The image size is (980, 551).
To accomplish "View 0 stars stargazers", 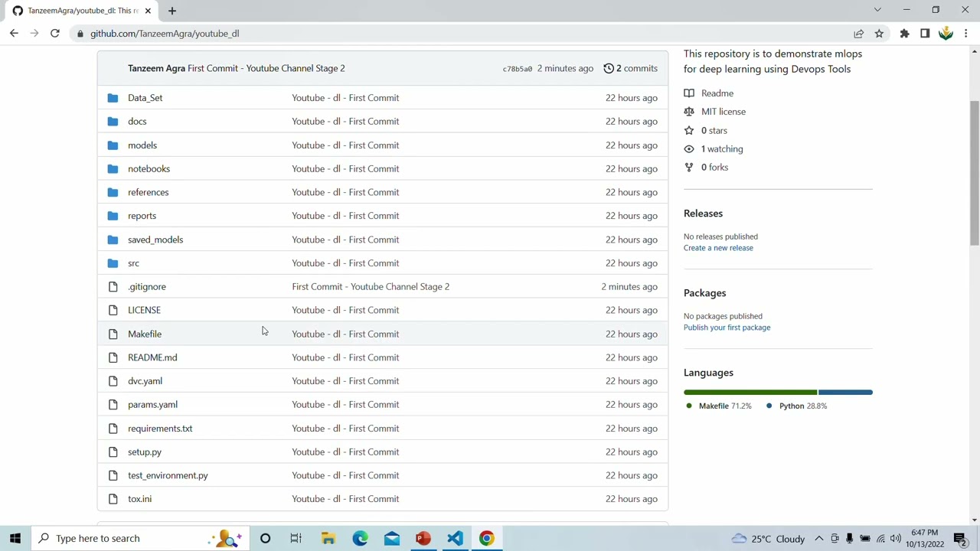I will (x=706, y=131).
